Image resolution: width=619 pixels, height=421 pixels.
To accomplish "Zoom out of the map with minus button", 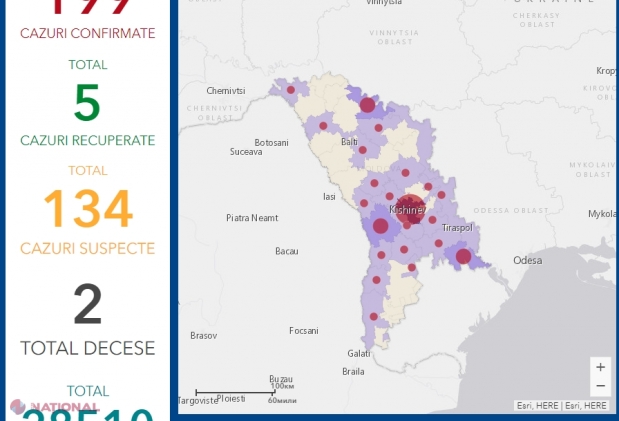I will pos(600,386).
